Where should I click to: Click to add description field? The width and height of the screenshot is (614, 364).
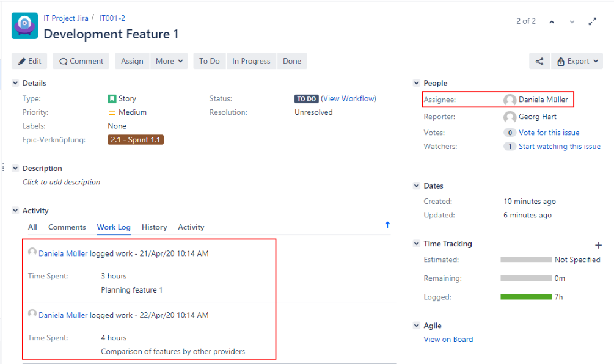tap(61, 182)
